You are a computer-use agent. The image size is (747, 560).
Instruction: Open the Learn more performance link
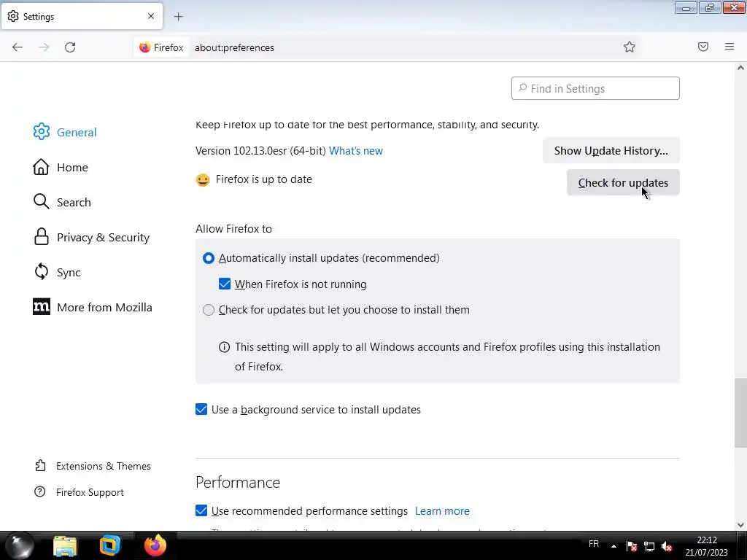click(x=442, y=511)
